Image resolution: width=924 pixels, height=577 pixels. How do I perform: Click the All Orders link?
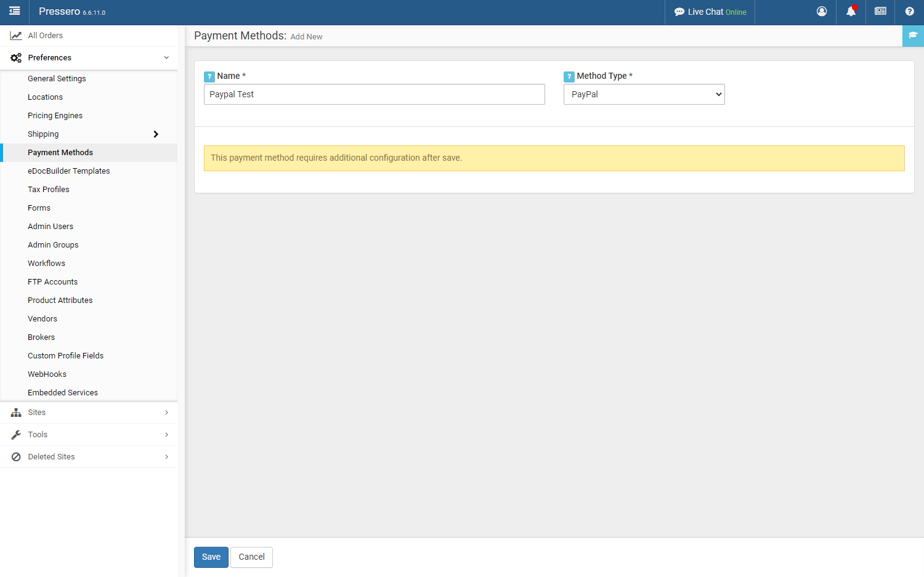tap(46, 36)
